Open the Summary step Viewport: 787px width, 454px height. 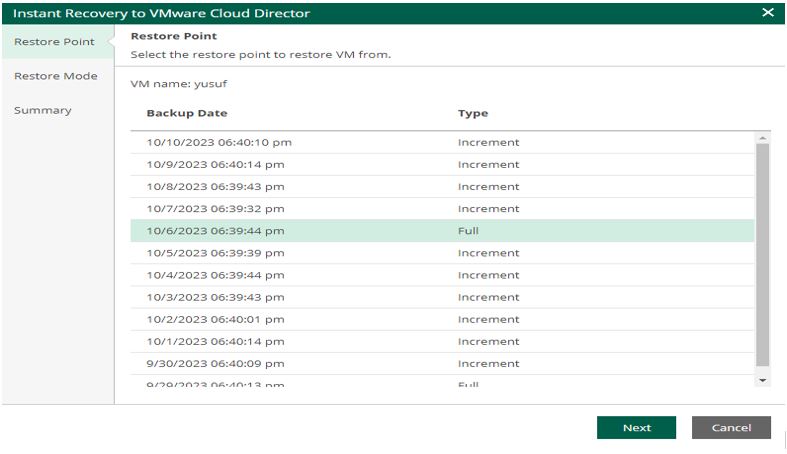pos(43,110)
